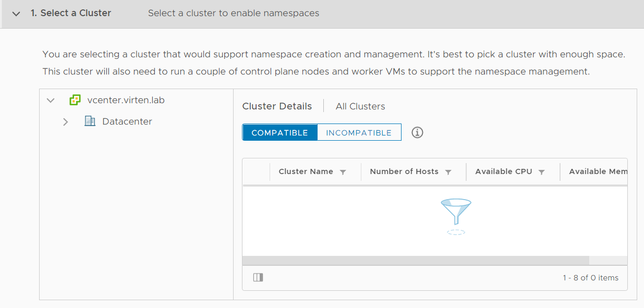644x308 pixels.
Task: Click the horizontal scrollbar of the grid
Action: coord(416,261)
